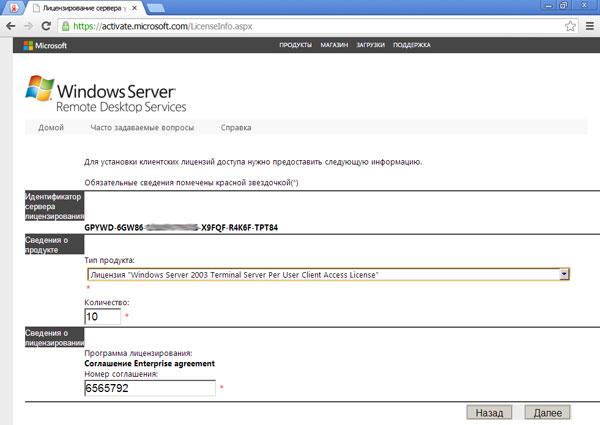Click the address bar URL
Viewport: 600px width, 425px height.
pyautogui.click(x=163, y=26)
